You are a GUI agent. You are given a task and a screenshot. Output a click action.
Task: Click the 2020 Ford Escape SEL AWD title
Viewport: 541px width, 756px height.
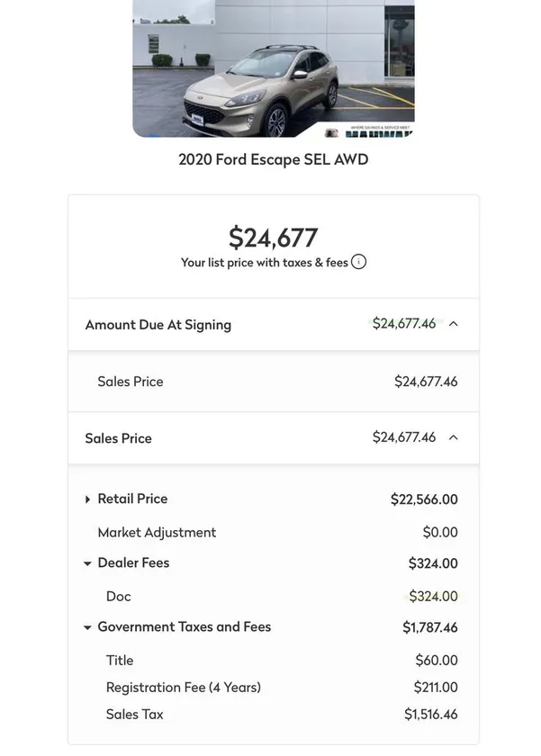(x=273, y=159)
